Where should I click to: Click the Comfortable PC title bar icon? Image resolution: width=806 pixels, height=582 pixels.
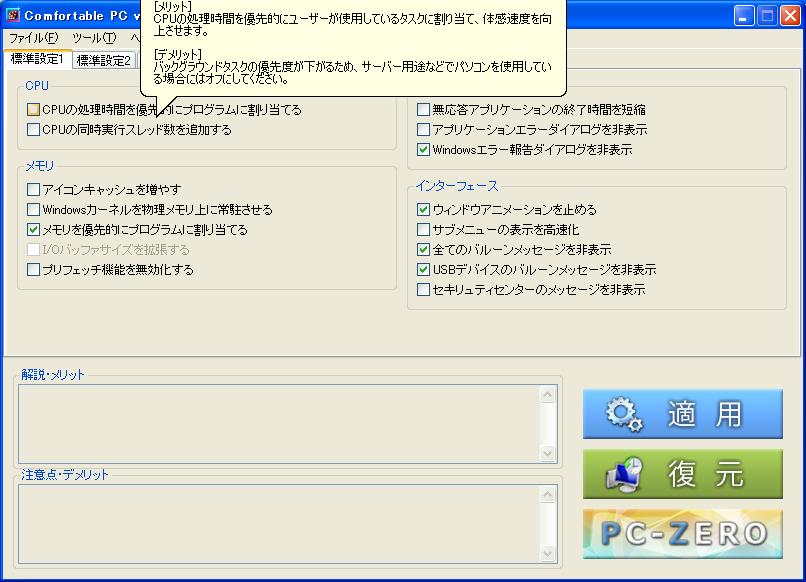[x=13, y=15]
